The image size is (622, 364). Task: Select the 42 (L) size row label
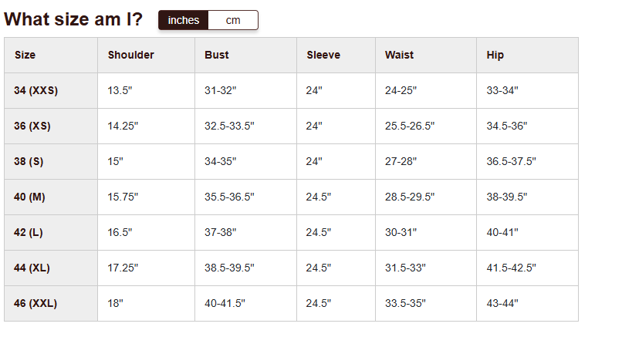click(x=29, y=233)
